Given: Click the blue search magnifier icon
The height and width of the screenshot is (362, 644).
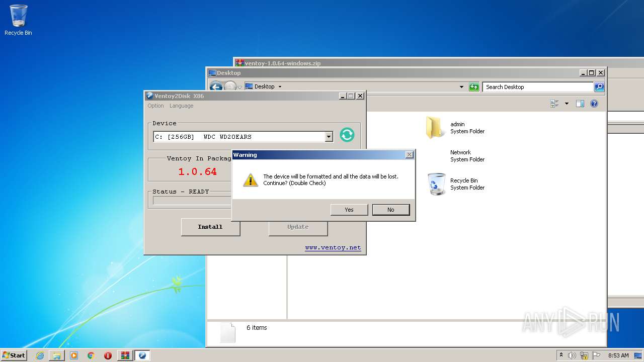Looking at the screenshot, I should tap(599, 87).
